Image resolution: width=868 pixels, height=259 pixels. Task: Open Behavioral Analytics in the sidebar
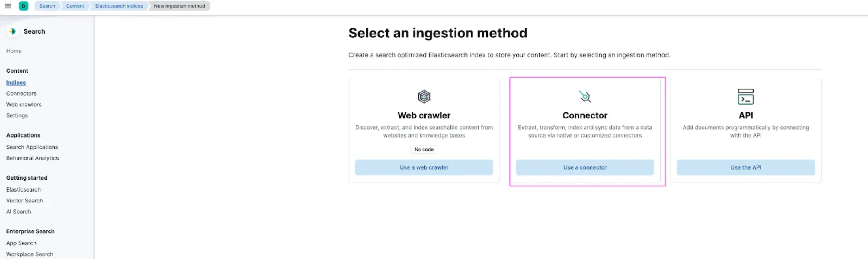[32, 158]
